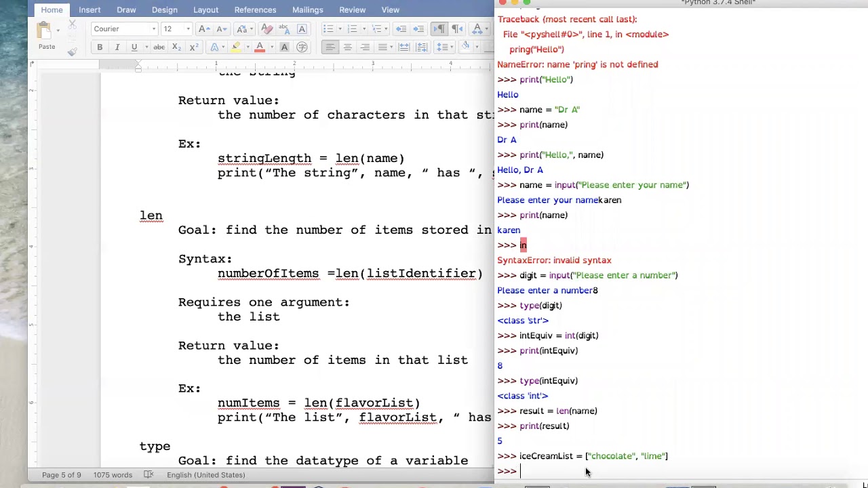Click the Paste clipboard icon

pos(43,30)
